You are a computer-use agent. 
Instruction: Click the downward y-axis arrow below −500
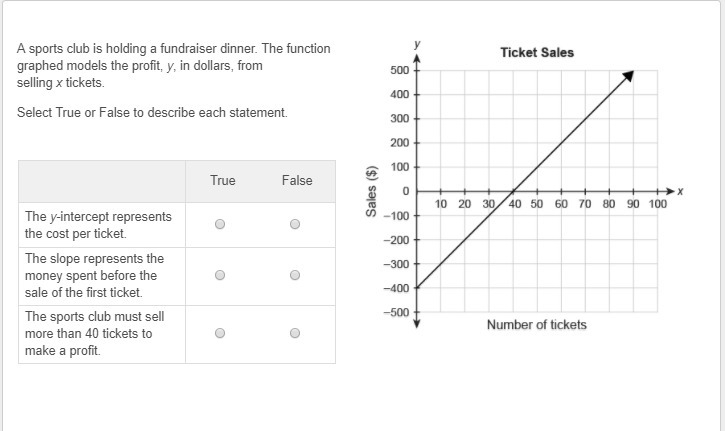pos(417,323)
